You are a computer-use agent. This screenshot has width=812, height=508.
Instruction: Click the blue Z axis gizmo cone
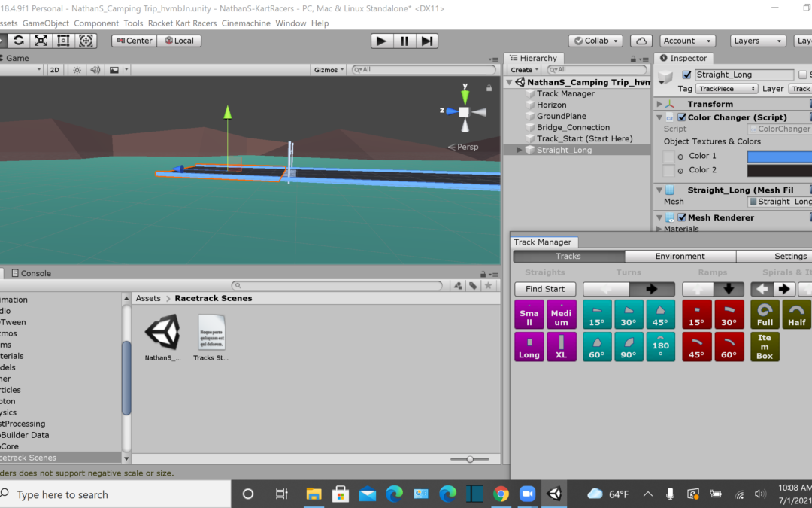coord(452,111)
